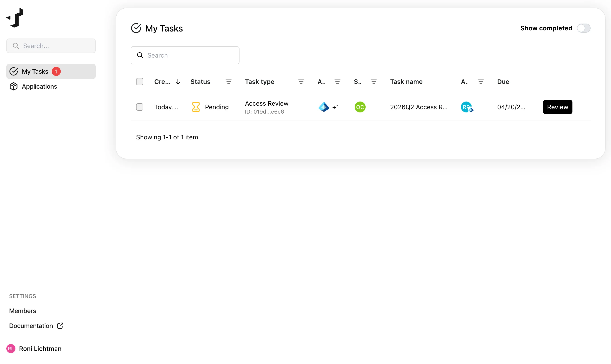Go to Applications page

[51, 86]
